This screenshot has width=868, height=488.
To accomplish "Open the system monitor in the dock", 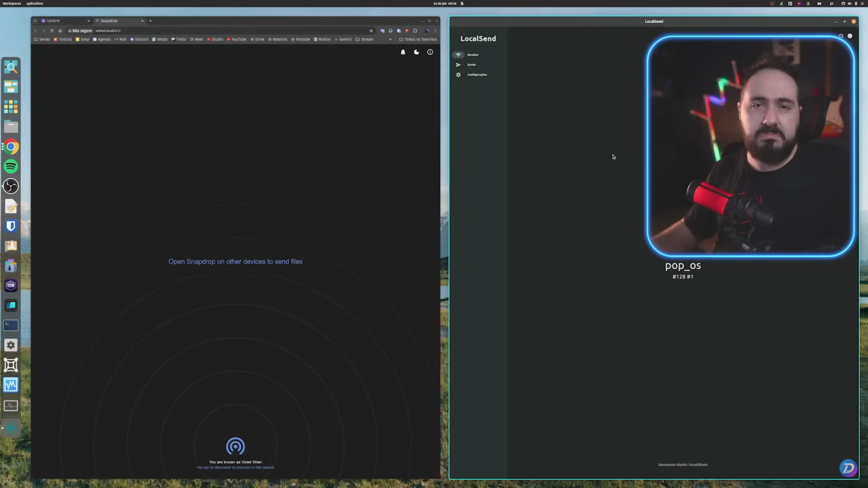I will coord(11,405).
